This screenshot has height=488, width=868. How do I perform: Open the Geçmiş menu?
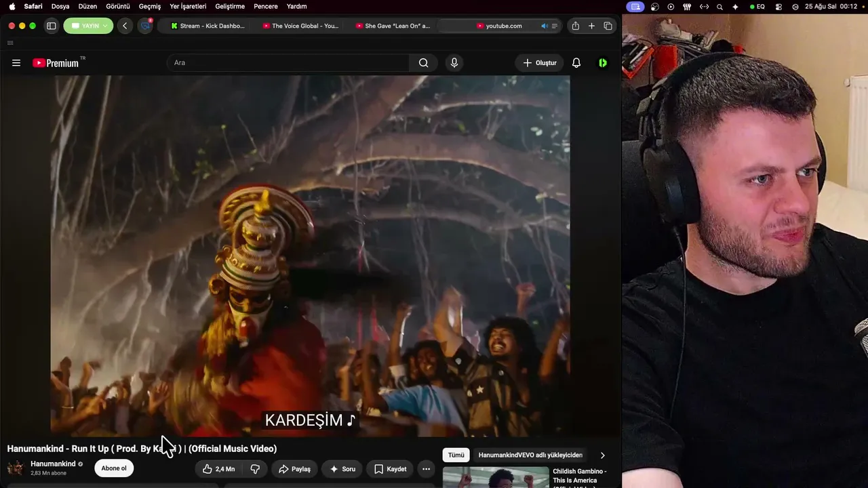[150, 6]
